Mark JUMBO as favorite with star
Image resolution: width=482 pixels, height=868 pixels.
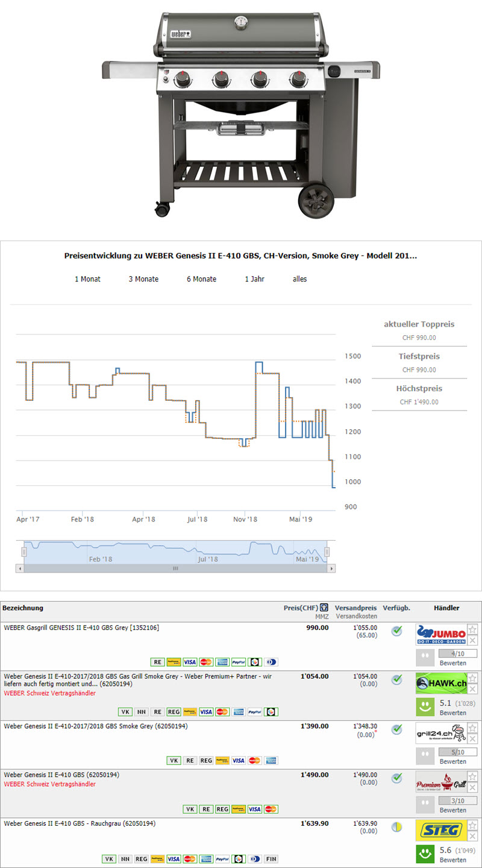472,629
